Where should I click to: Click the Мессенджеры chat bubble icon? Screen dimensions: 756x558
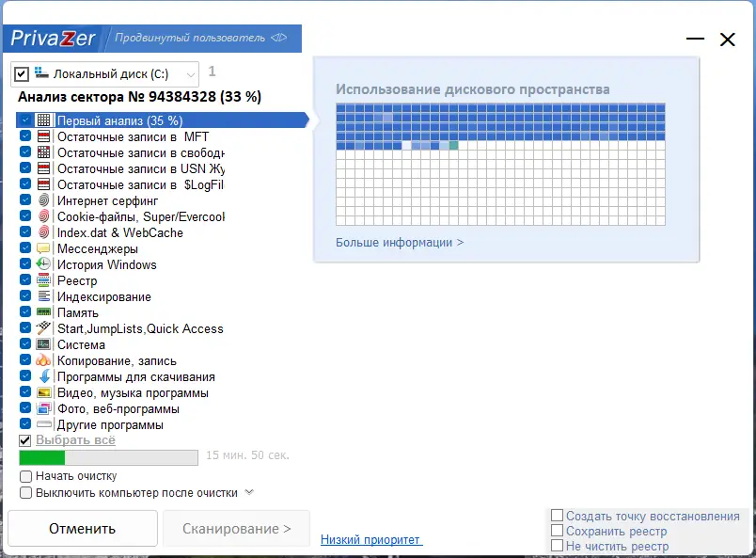coord(43,248)
